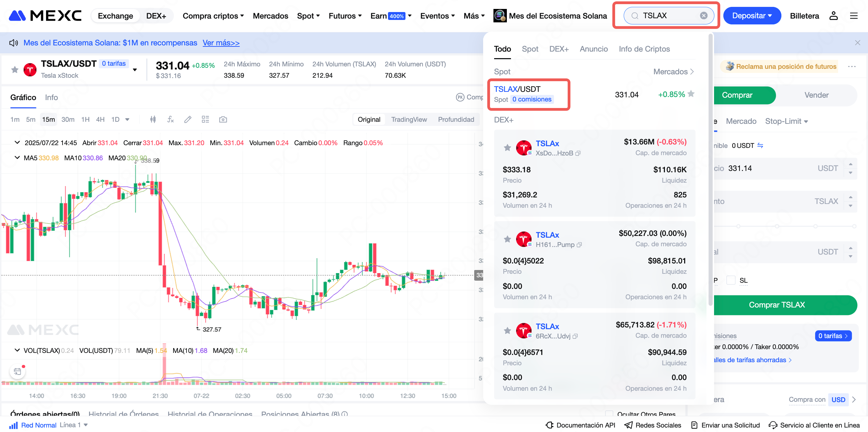Open Mes del Ecosistema Solana icon

[500, 16]
